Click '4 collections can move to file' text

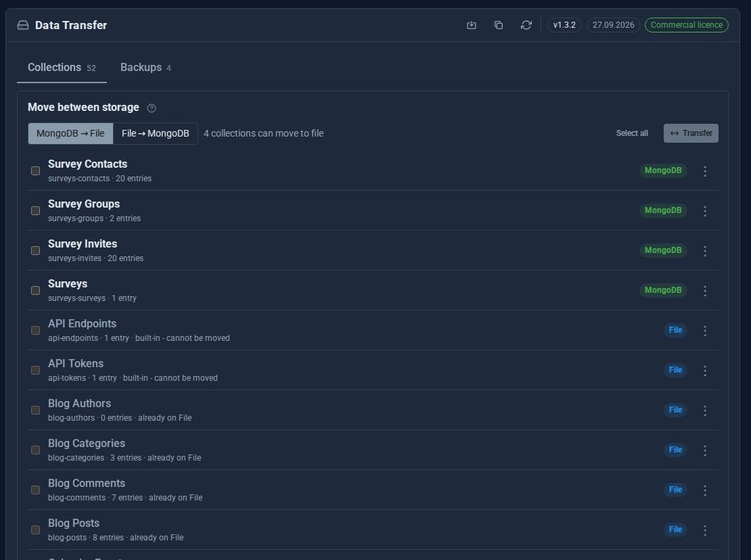pos(263,133)
